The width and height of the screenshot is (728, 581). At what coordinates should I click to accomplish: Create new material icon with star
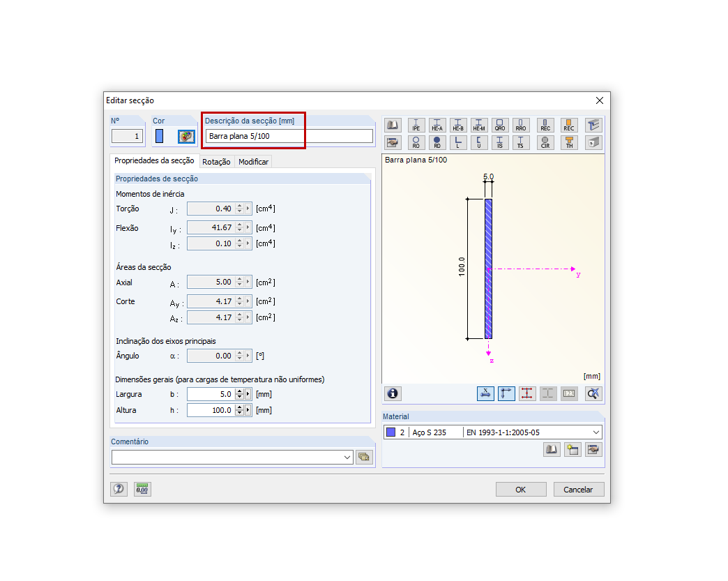point(572,449)
